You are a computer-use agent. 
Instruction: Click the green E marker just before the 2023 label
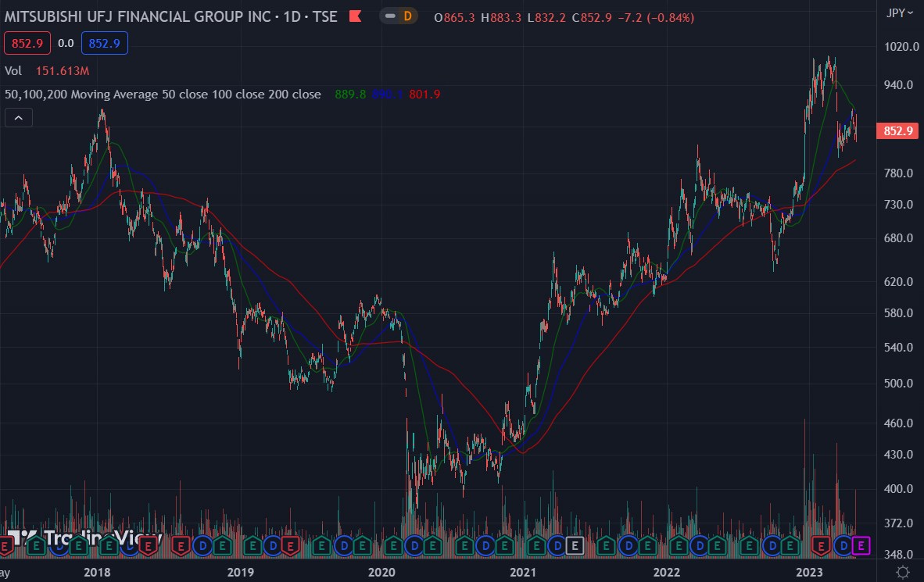[x=789, y=546]
